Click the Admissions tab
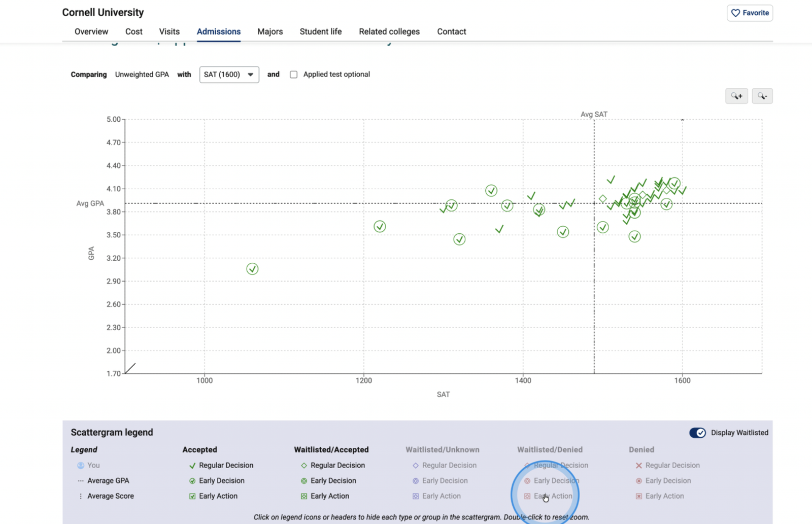Viewport: 812px width, 524px height. [219, 31]
